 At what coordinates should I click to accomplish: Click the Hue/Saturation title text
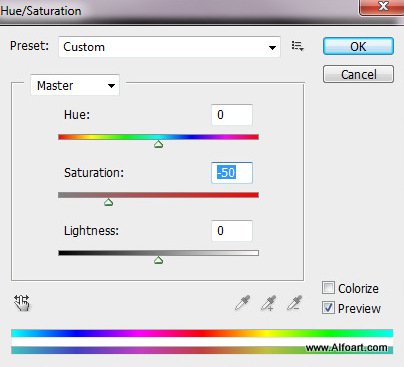(41, 11)
